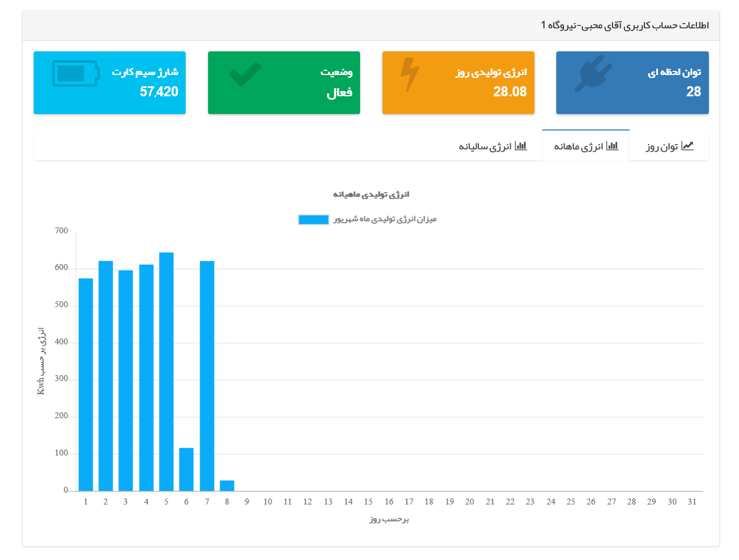Click bar chart icon in انرژی سالیانه tab
739x560 pixels.
[x=521, y=146]
